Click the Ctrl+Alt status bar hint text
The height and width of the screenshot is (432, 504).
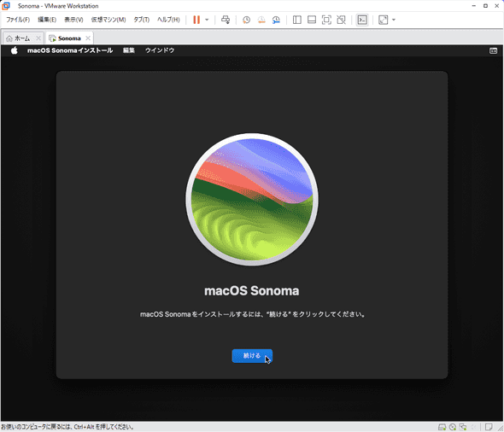67,427
